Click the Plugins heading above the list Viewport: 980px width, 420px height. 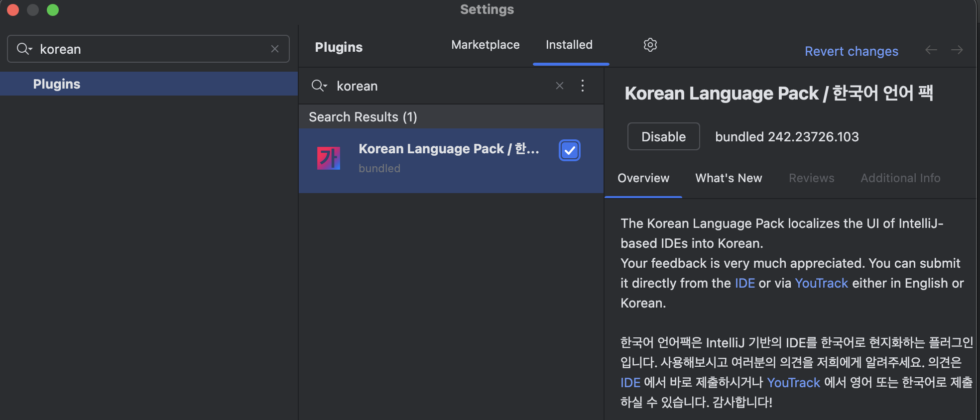[339, 47]
